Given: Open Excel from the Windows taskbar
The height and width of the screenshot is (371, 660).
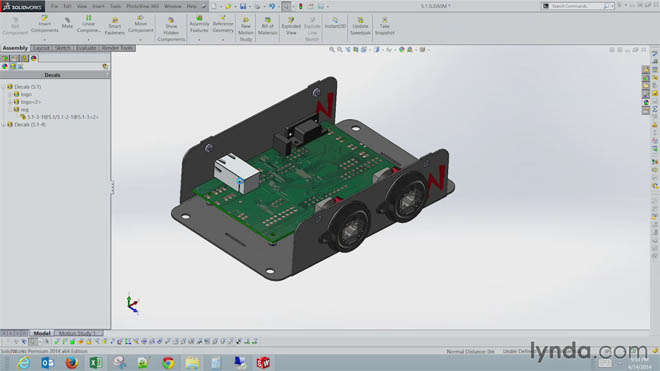Looking at the screenshot, I should 96,362.
